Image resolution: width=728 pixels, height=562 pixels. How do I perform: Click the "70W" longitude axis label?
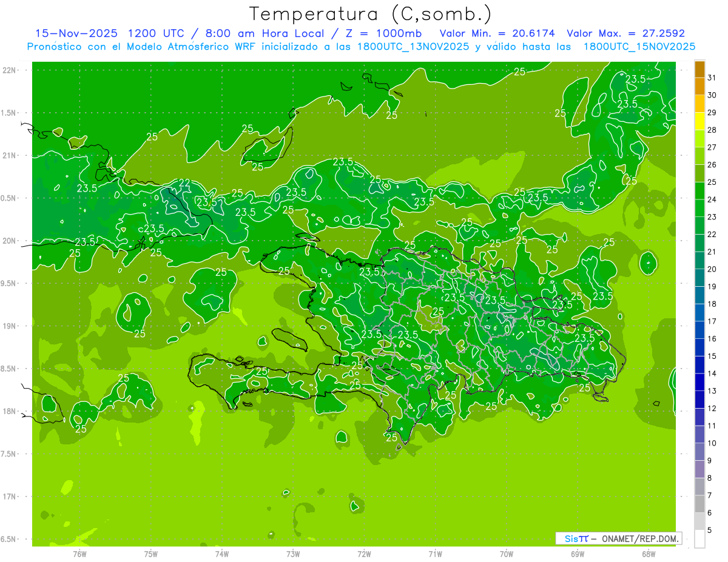click(x=507, y=554)
